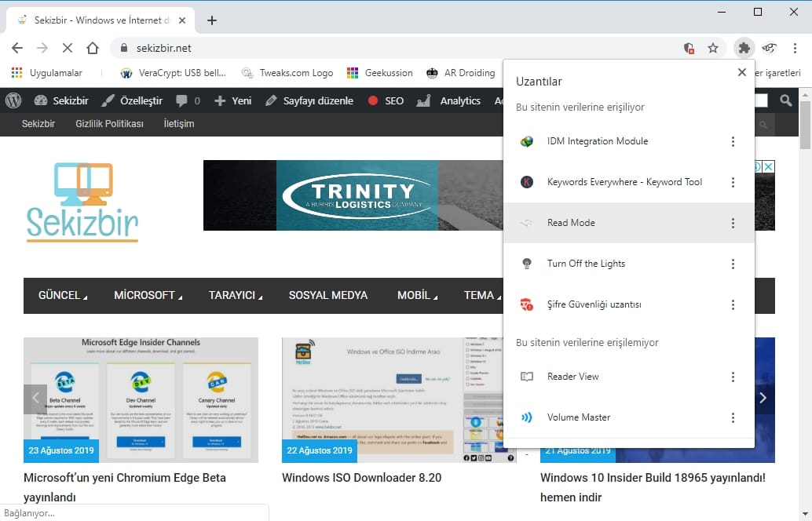Open the SEO admin bar item
This screenshot has width=812, height=521.
tap(386, 101)
